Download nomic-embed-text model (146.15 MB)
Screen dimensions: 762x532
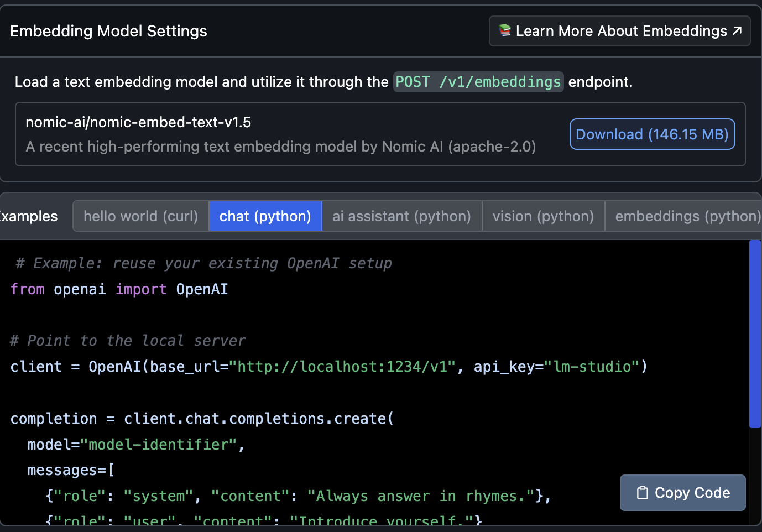point(652,134)
